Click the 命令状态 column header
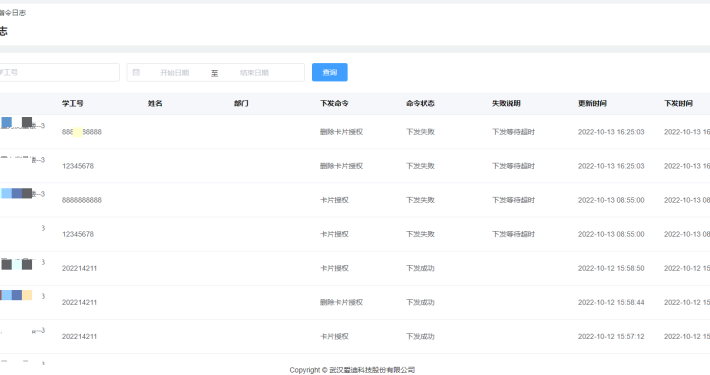The height and width of the screenshot is (375, 710). click(420, 103)
